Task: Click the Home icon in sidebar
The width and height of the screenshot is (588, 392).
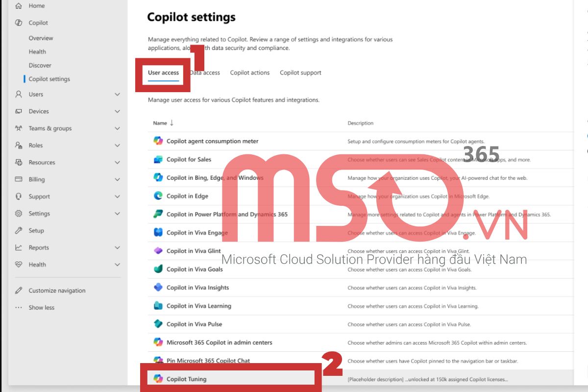Action: [x=19, y=6]
